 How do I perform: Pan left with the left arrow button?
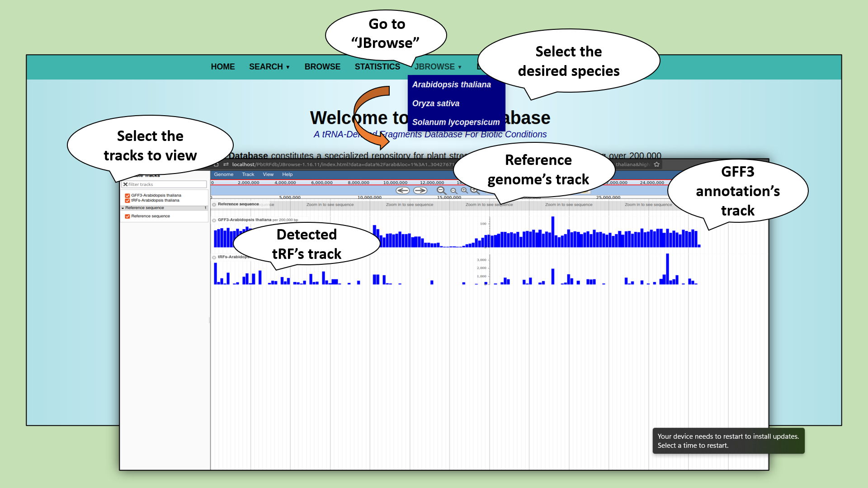(x=402, y=191)
